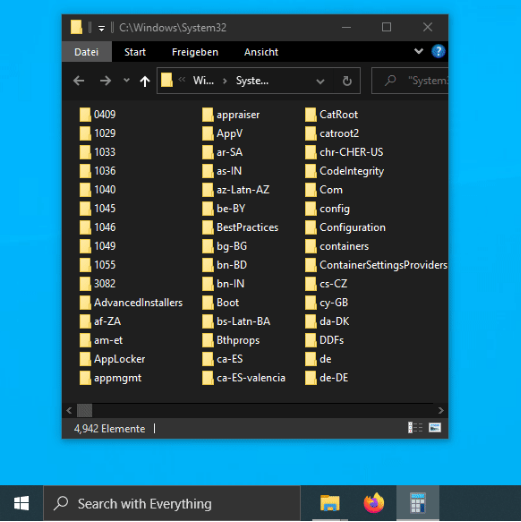Viewport: 521px width, 522px height.
Task: Open the breadcrumb chevron after Wi...
Action: click(x=225, y=81)
